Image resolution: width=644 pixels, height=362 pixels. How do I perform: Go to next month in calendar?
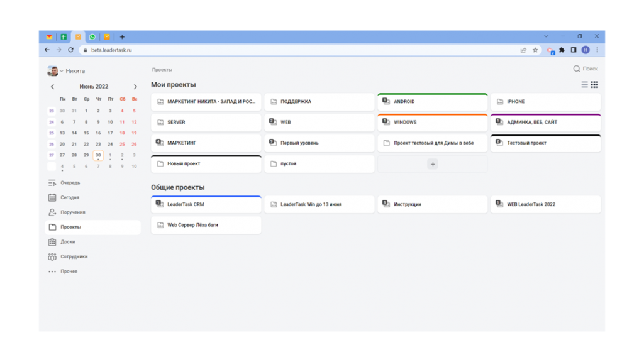point(135,87)
